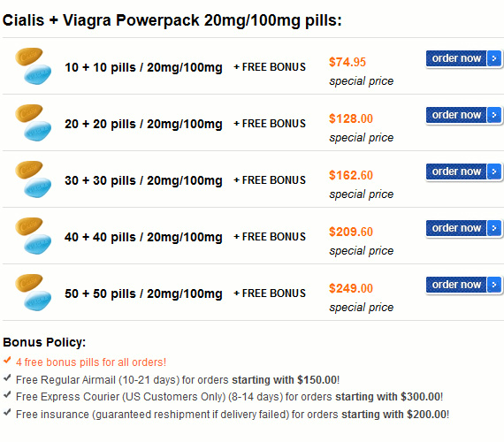The width and height of the screenshot is (504, 442).
Task: Click pill image for 50 + 50 pack
Action: click(33, 293)
